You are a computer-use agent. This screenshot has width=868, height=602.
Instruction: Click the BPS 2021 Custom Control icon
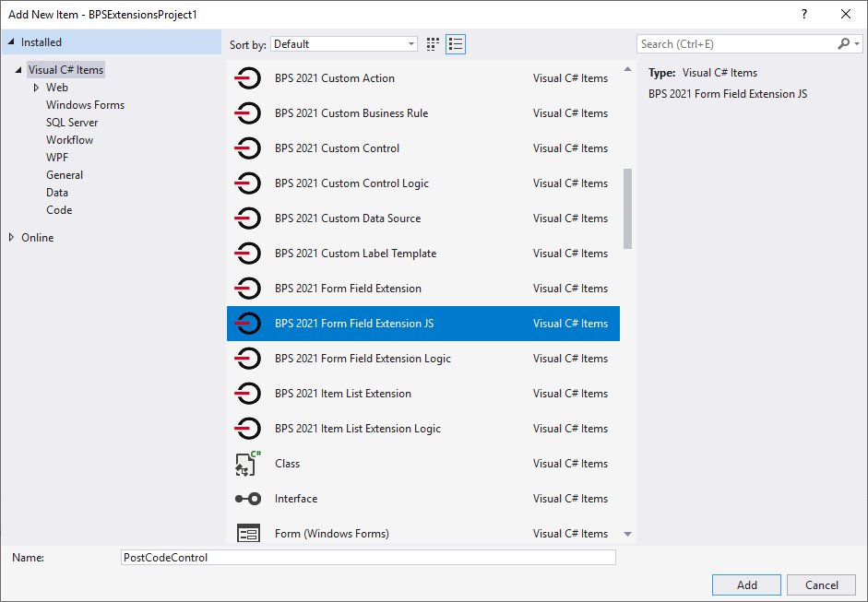click(248, 148)
